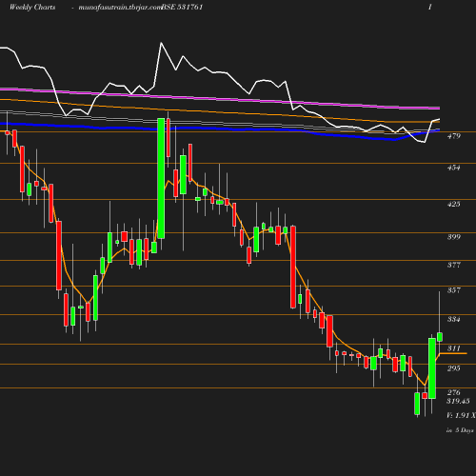Click the latest green candle at far right

pyautogui.click(x=440, y=337)
